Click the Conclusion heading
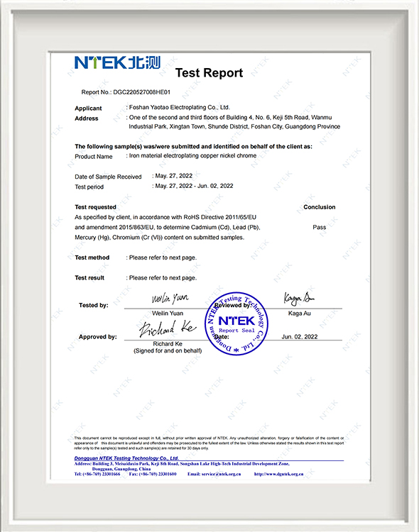Image resolution: width=419 pixels, height=532 pixels. [320, 207]
